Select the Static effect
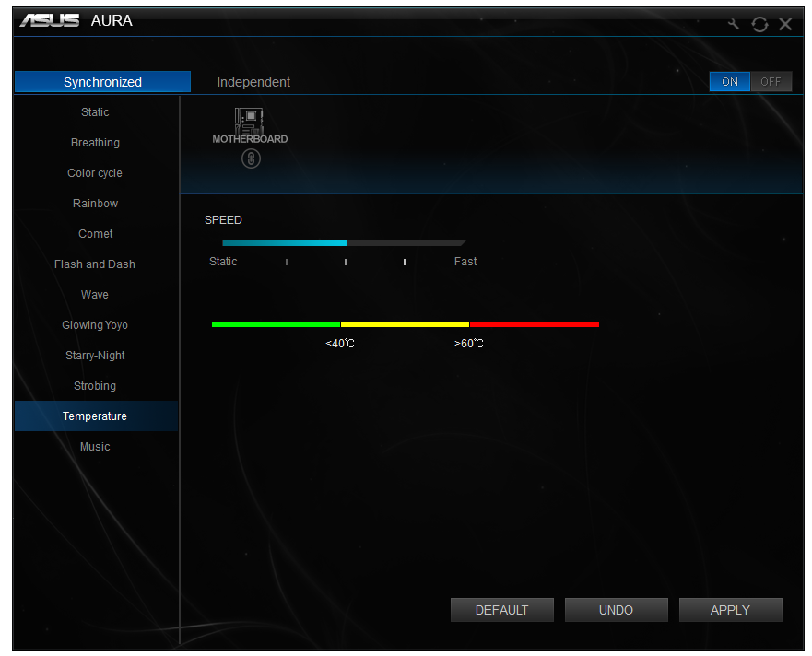This screenshot has width=812, height=656. [x=95, y=111]
